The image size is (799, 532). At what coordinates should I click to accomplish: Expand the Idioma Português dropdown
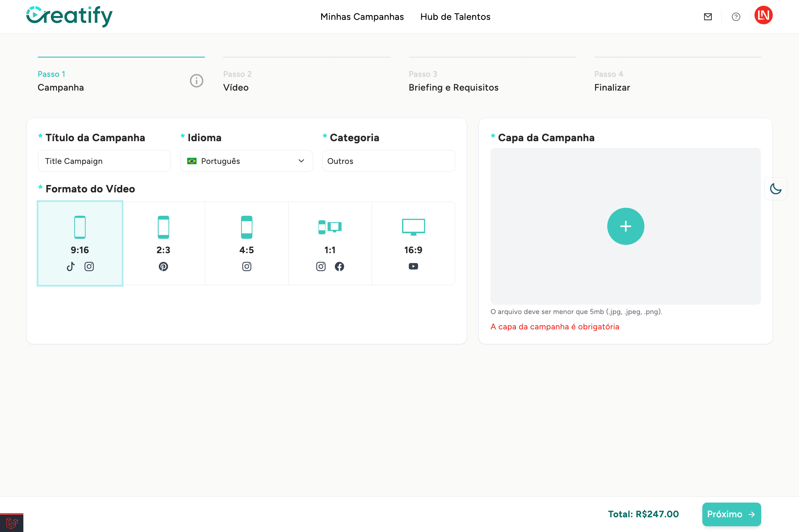tap(246, 161)
